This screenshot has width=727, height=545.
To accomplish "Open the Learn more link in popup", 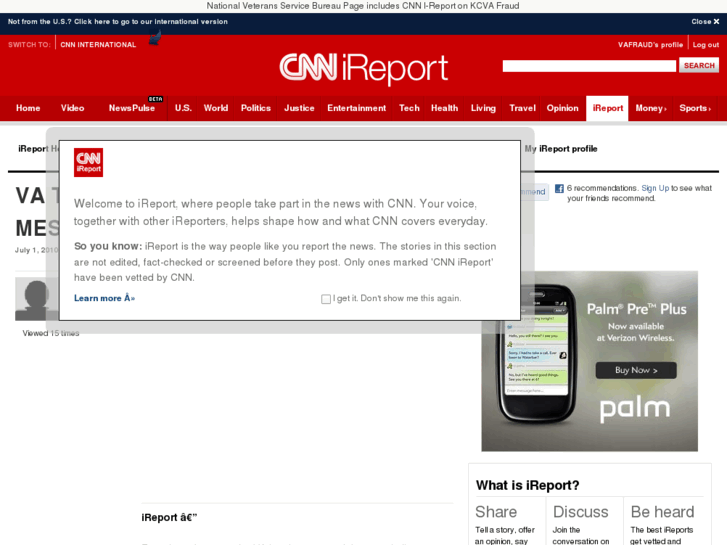I will (x=104, y=298).
